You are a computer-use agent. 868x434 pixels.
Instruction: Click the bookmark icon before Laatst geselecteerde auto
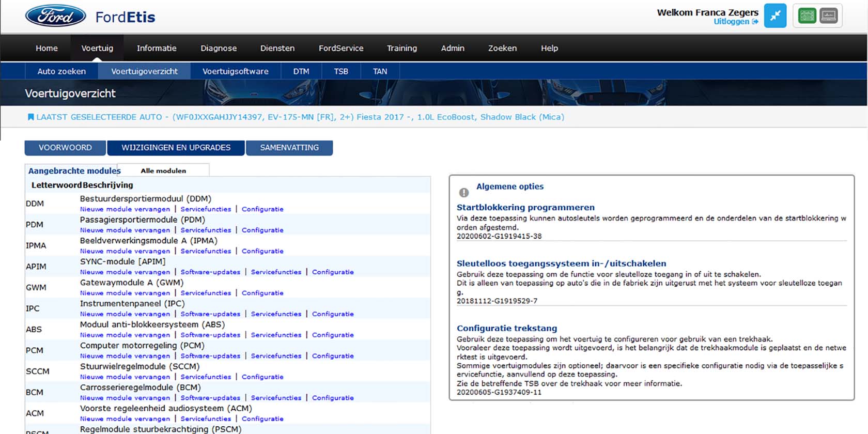30,117
